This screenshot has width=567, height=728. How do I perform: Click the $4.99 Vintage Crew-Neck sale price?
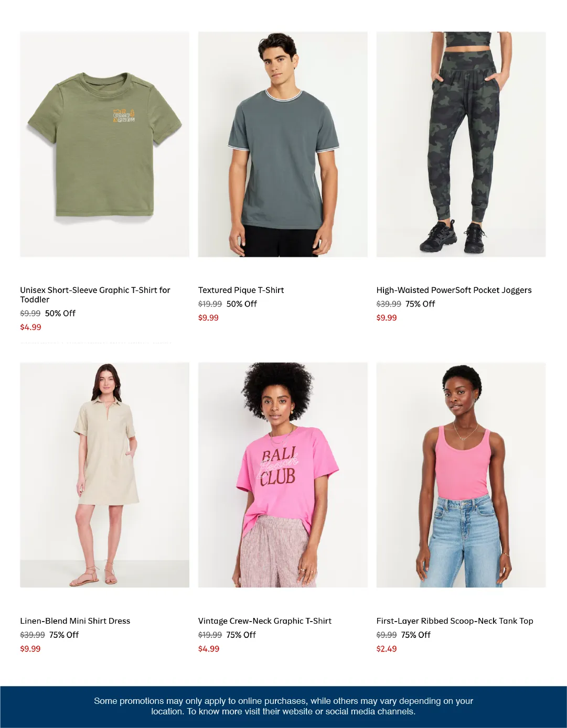(x=209, y=649)
